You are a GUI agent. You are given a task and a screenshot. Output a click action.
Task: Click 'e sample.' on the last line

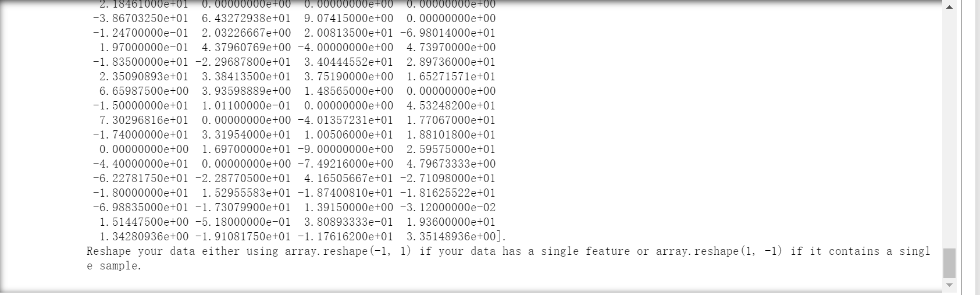(x=114, y=266)
